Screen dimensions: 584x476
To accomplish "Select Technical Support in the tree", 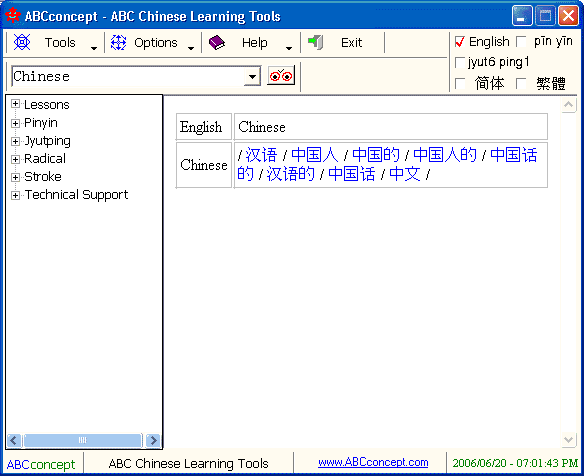I will (x=76, y=195).
